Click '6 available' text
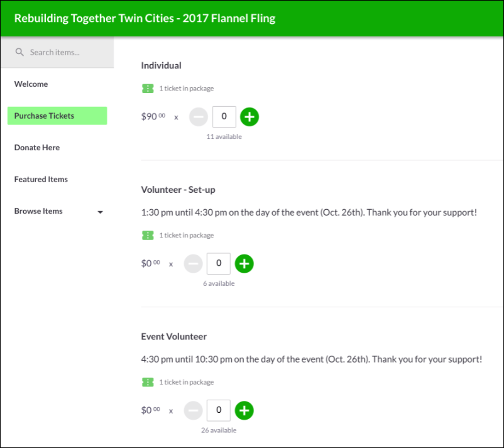Image resolution: width=504 pixels, height=448 pixels. click(219, 283)
